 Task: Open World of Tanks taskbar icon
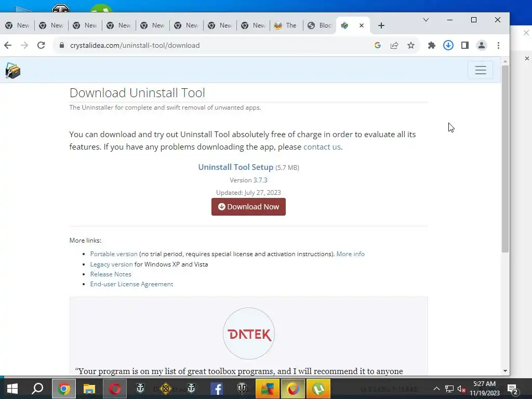coord(242,389)
